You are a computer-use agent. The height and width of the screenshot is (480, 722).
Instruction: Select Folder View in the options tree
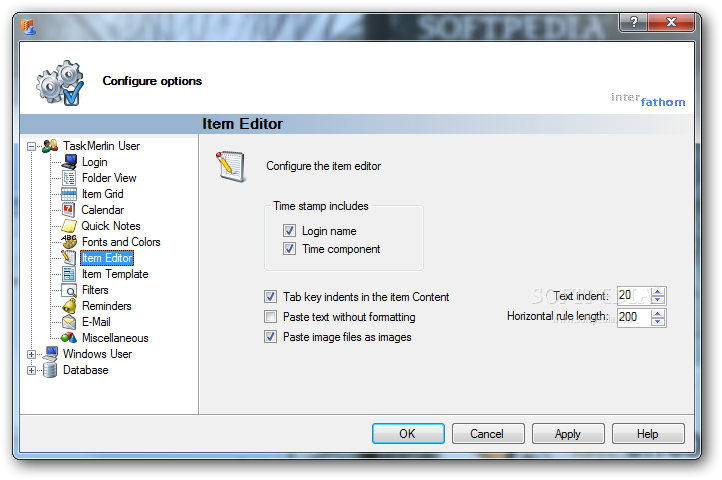[x=109, y=178]
